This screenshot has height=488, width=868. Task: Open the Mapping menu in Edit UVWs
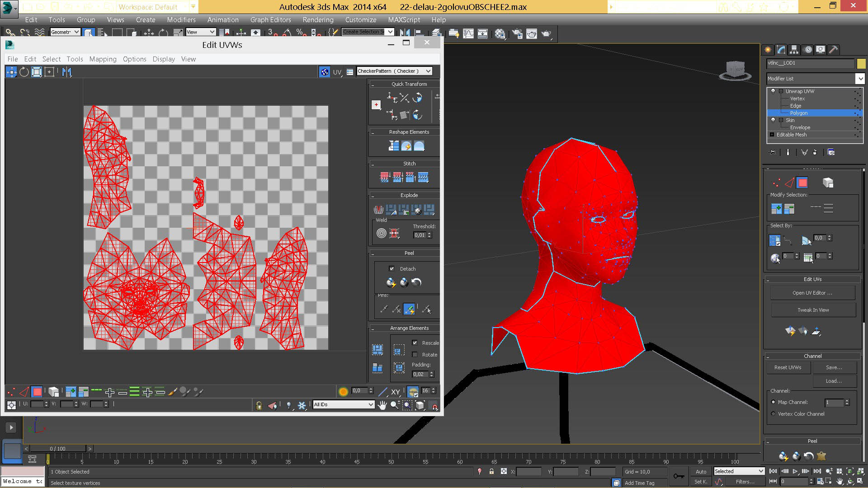pos(103,59)
